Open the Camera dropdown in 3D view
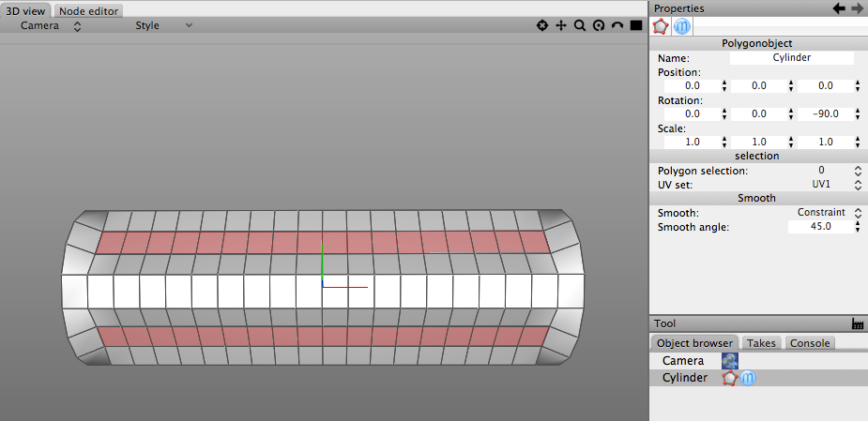This screenshot has width=868, height=421. (x=51, y=25)
